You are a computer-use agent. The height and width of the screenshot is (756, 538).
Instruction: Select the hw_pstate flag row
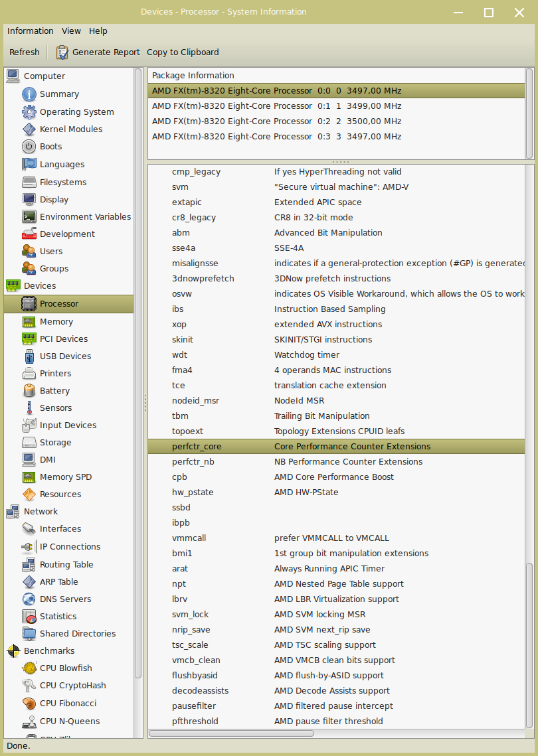click(336, 492)
